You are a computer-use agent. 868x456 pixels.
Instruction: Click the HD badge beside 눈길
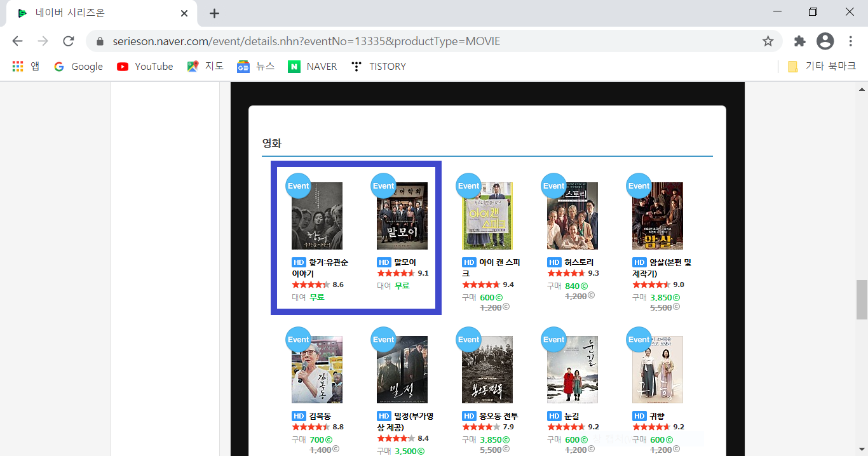pos(554,416)
